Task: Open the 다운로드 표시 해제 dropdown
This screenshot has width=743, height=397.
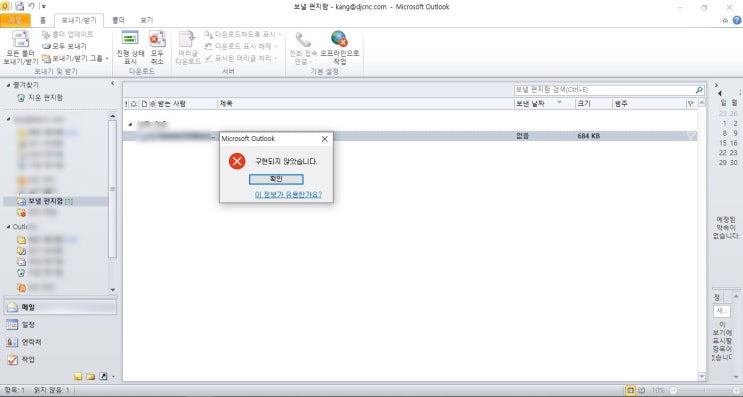Action: 241,46
